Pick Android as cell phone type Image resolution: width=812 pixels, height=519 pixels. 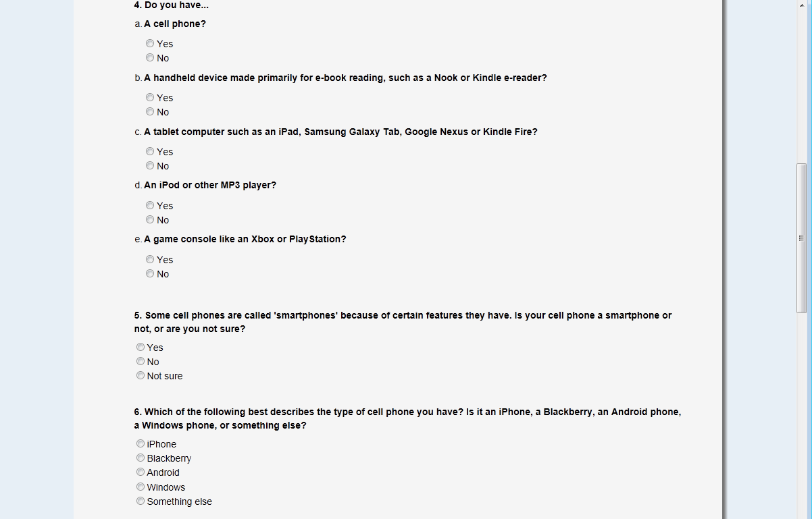141,472
